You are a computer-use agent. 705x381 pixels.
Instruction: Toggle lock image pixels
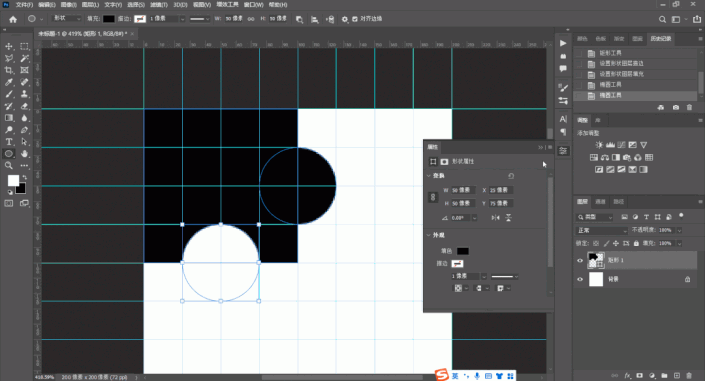pos(606,243)
